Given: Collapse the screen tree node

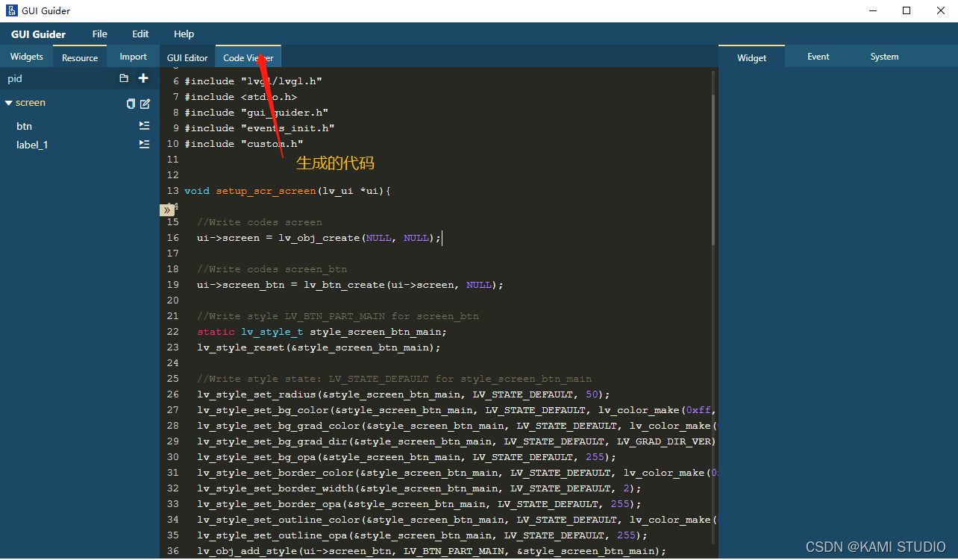Looking at the screenshot, I should 9,103.
